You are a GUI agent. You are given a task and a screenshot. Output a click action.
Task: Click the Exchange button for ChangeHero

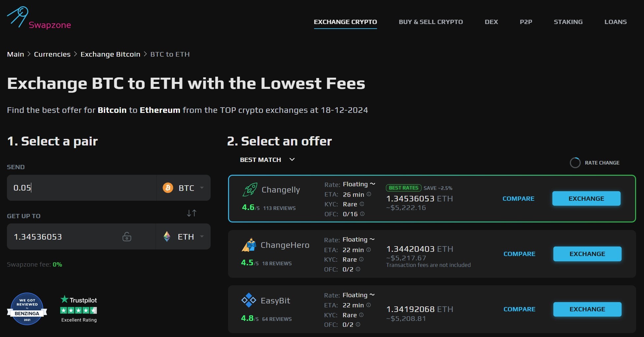pyautogui.click(x=587, y=254)
